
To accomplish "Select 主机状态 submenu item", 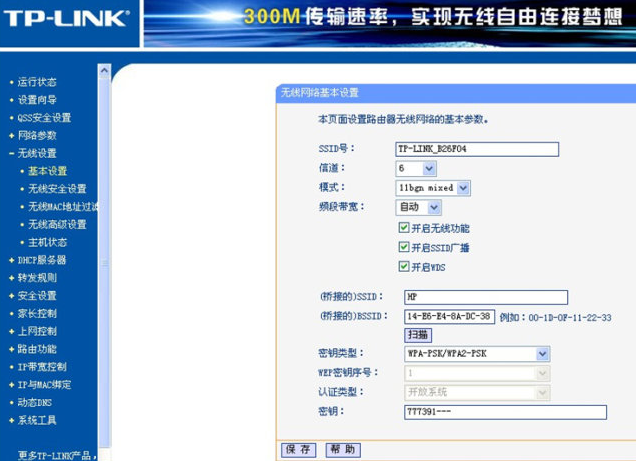I will click(x=47, y=242).
